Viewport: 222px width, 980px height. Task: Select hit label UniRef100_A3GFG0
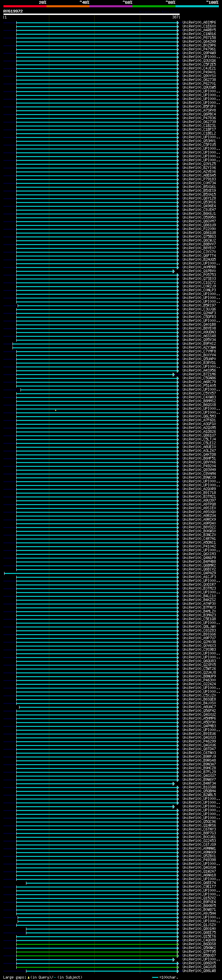(x=199, y=424)
